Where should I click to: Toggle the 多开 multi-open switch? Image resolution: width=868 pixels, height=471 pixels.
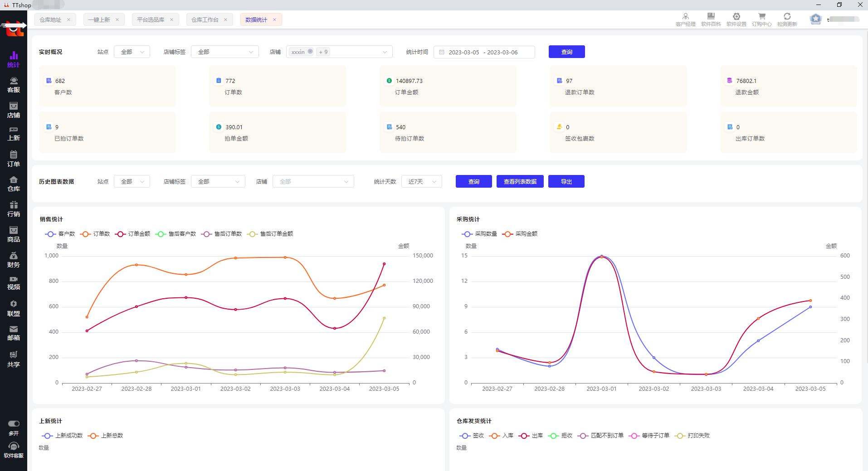click(x=14, y=423)
